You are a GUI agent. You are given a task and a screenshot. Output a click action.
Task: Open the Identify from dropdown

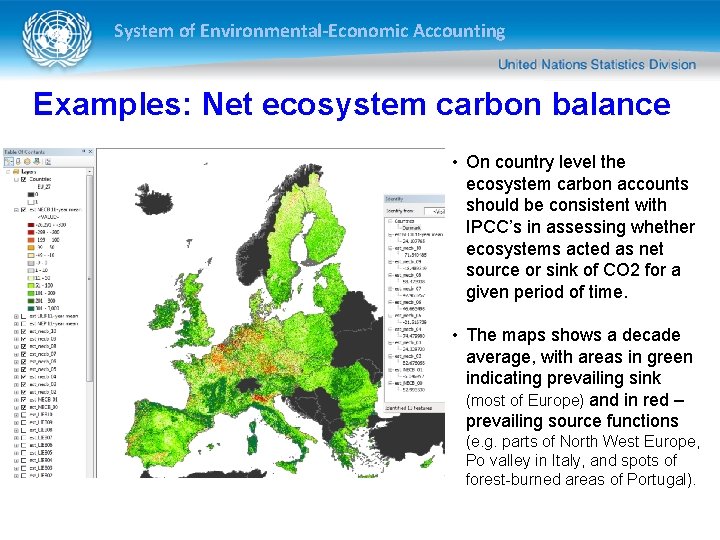point(434,211)
